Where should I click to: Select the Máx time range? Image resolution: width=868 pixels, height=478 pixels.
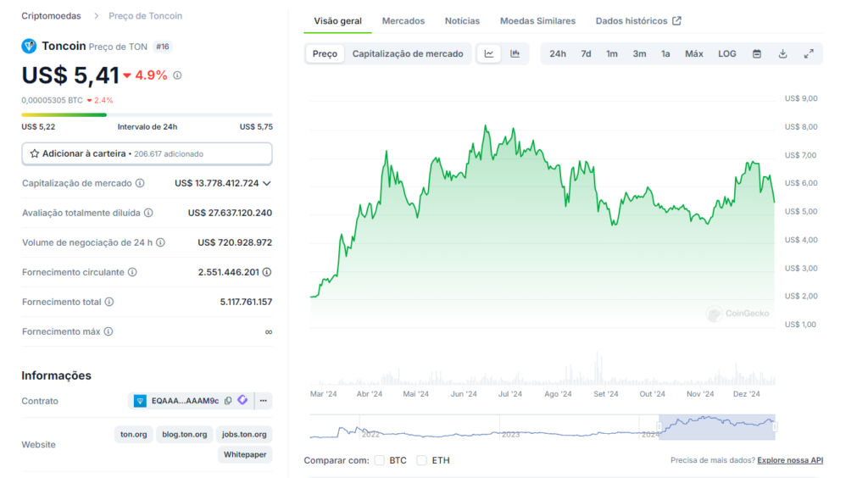pos(693,53)
